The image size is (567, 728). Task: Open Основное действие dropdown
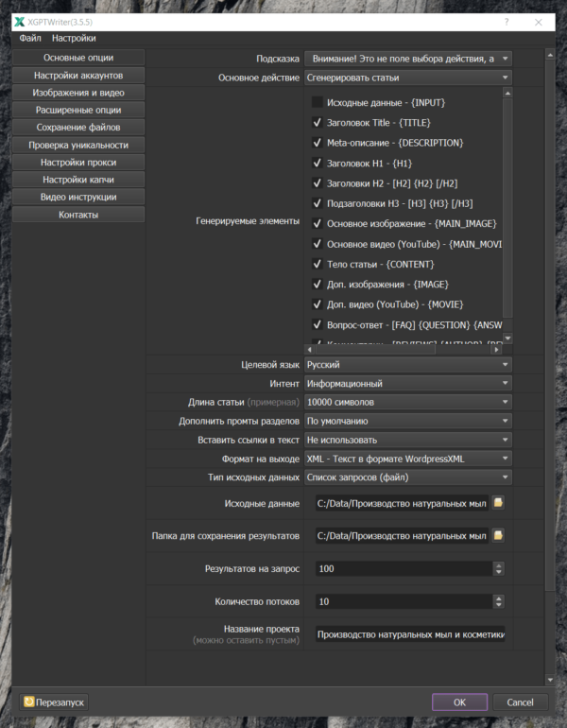point(408,78)
